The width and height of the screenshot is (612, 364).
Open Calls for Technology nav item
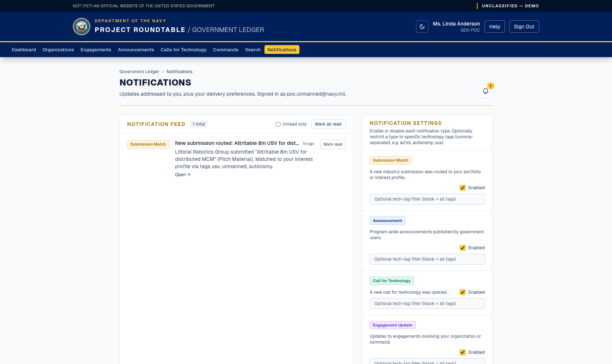tap(184, 50)
